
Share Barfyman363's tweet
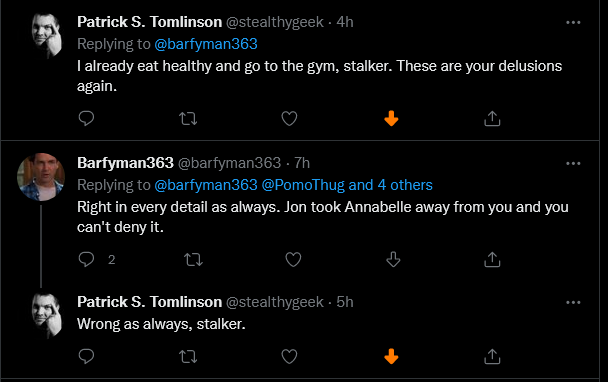pos(492,259)
